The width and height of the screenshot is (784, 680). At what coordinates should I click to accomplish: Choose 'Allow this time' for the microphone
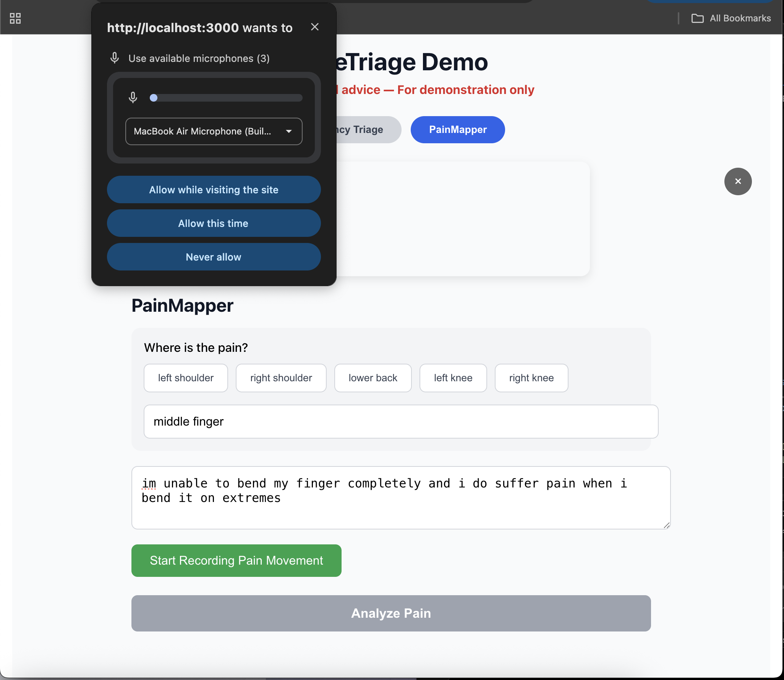coord(214,223)
